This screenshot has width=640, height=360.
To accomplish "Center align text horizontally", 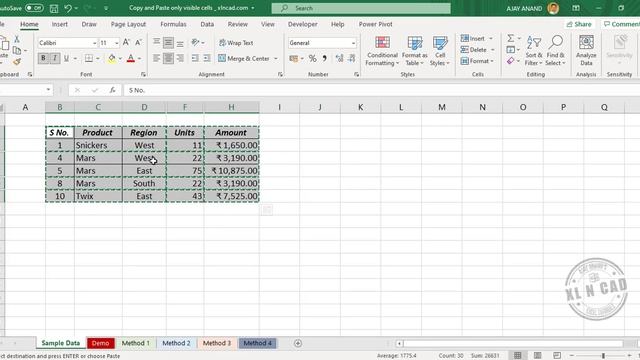I will point(168,58).
